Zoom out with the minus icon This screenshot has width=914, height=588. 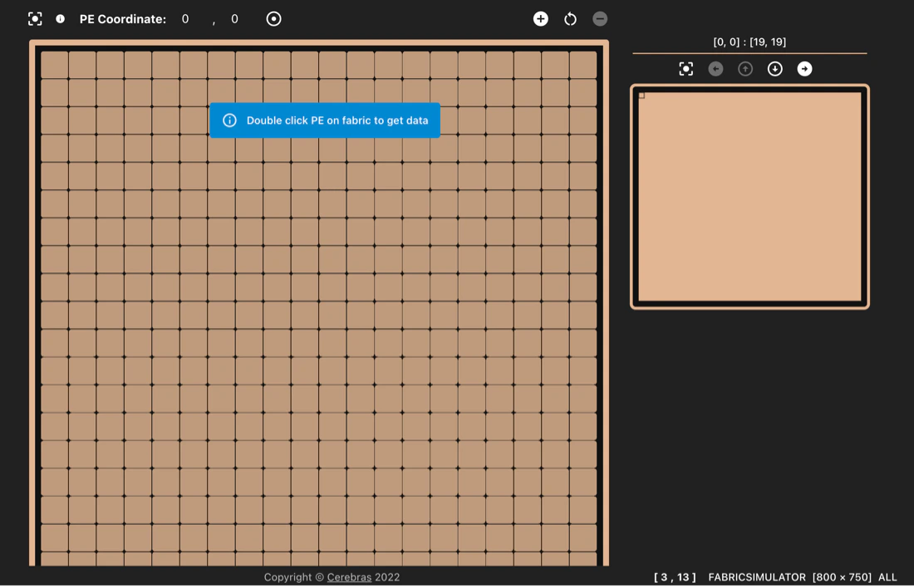600,18
